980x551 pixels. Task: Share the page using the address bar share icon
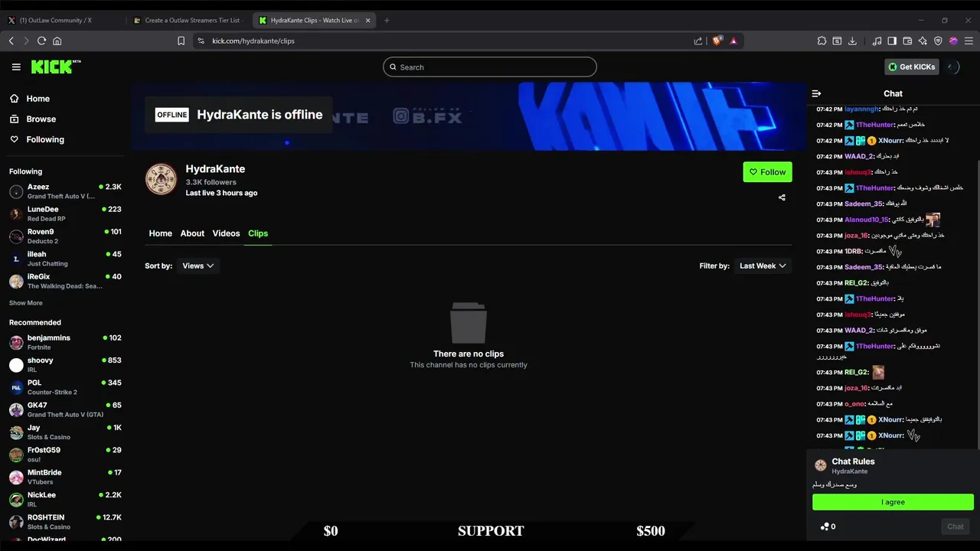[x=698, y=41]
